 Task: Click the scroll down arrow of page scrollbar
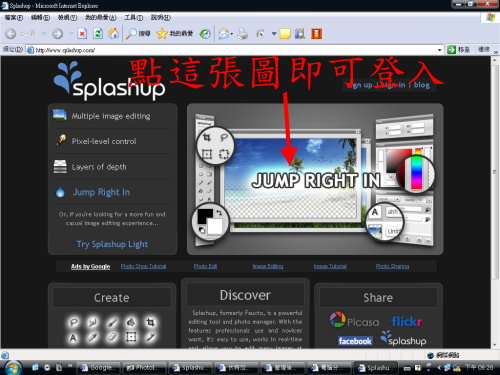(x=494, y=344)
